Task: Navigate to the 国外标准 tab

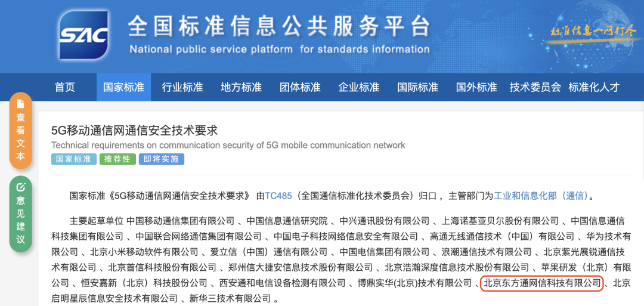Action: click(476, 87)
